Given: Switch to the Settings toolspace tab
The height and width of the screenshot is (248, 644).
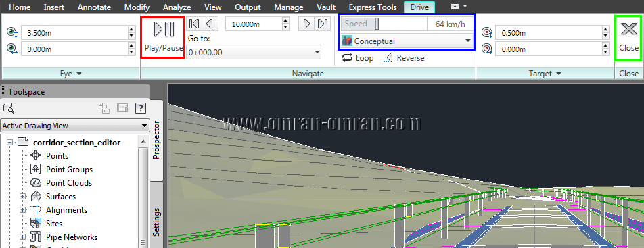Looking at the screenshot, I should click(156, 222).
